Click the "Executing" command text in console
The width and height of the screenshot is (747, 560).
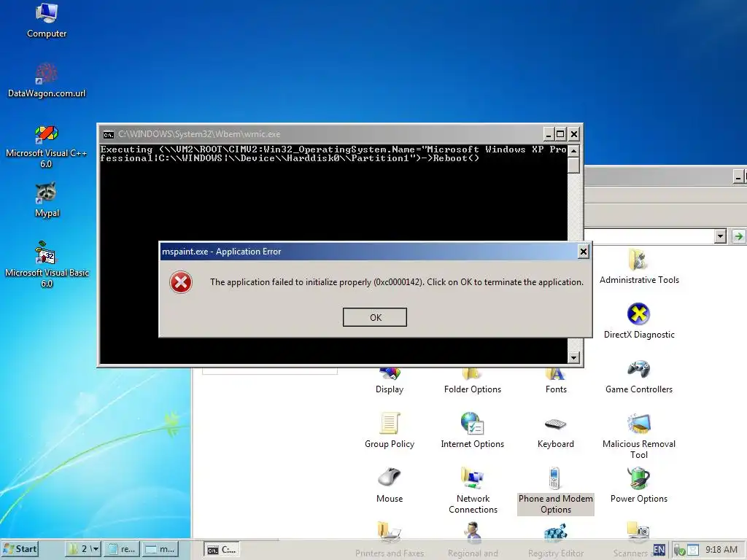(x=126, y=149)
